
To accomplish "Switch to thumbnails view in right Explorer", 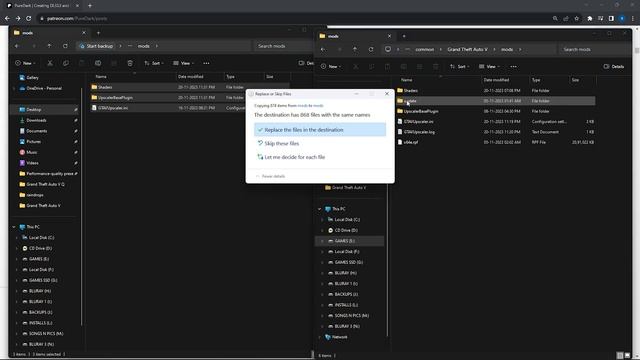I will click(x=627, y=356).
